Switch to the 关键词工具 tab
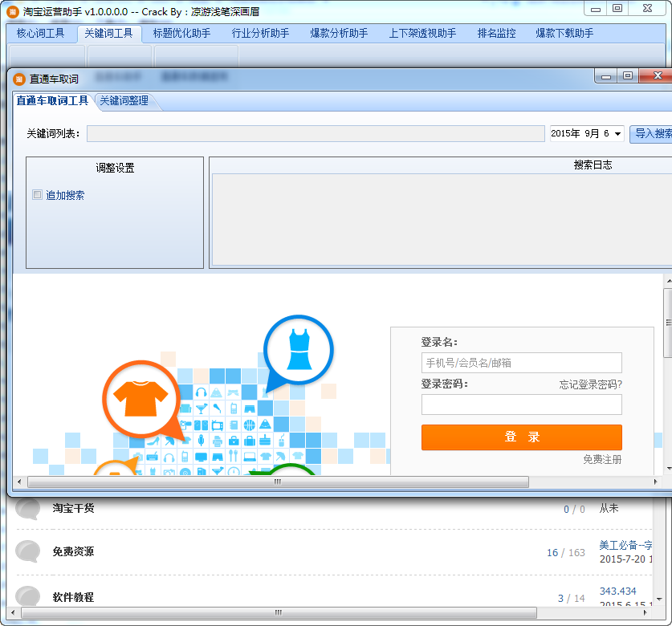 pyautogui.click(x=108, y=33)
